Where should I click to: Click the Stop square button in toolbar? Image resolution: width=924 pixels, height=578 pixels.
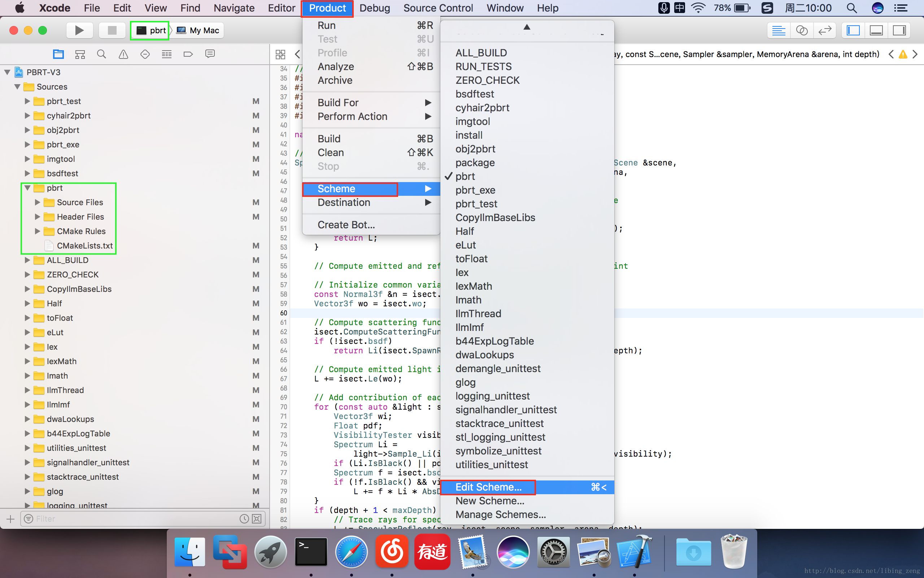click(112, 30)
